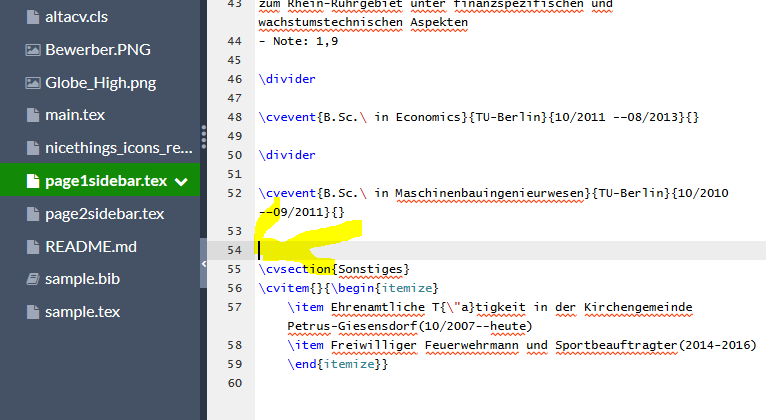The image size is (766, 420).
Task: Click the file icon next to altacv.cls
Action: [32, 17]
